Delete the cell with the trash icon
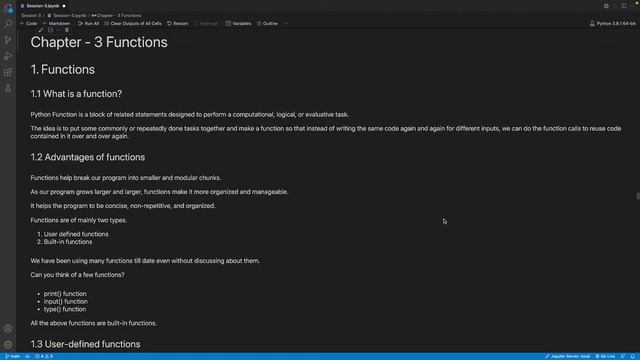Viewport: 640px width, 360px height. (x=67, y=30)
